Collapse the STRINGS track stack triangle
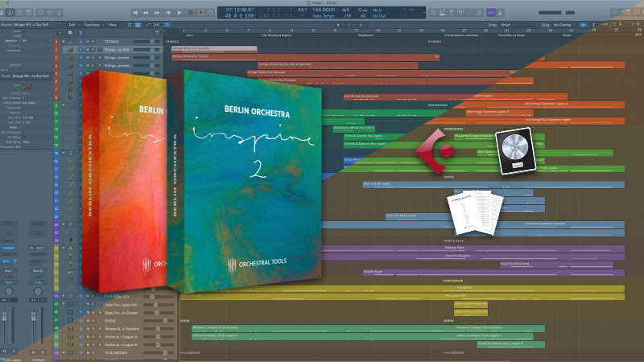The width and height of the screenshot is (644, 362). point(64,42)
